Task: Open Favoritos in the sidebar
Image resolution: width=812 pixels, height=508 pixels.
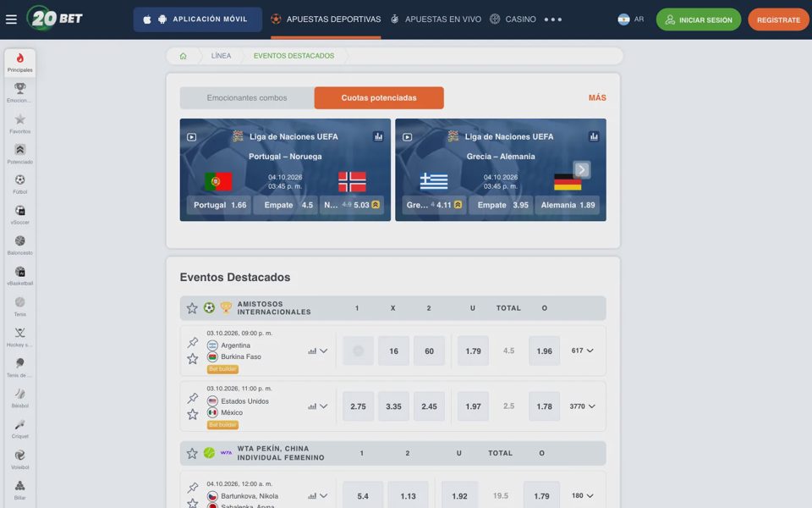Action: 19,124
